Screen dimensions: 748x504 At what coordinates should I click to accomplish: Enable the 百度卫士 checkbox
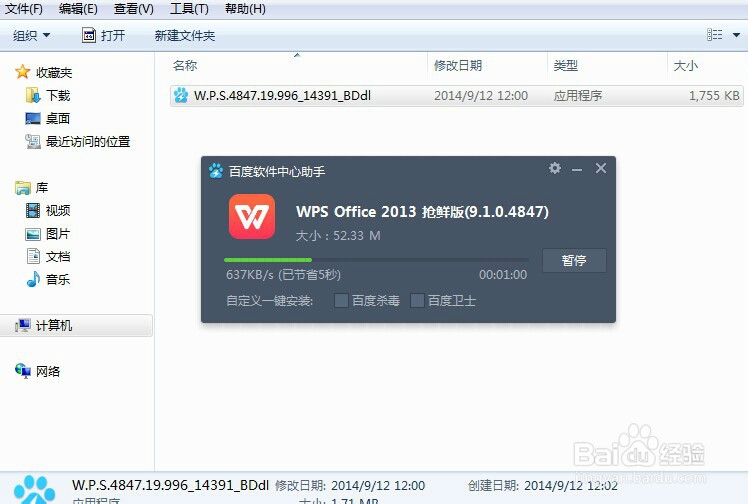(417, 300)
